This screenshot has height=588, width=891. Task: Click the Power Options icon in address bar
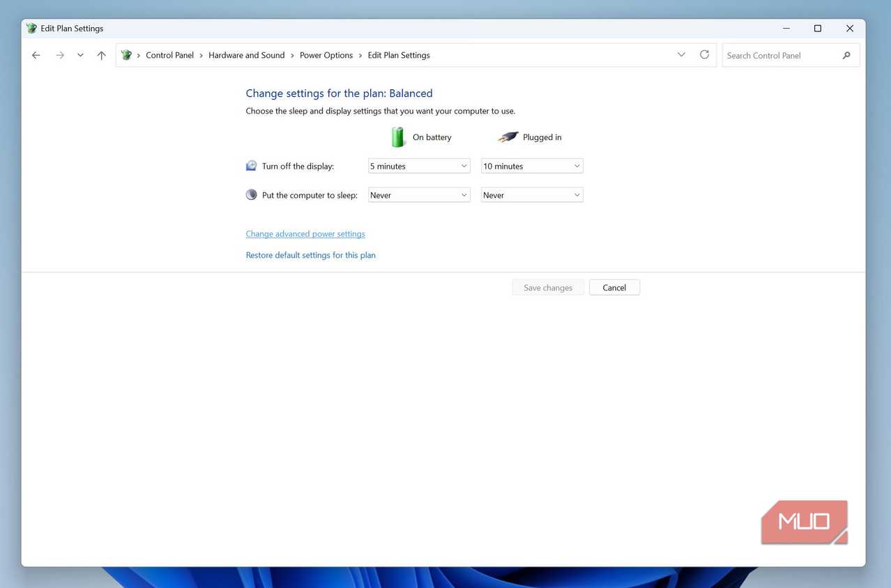(126, 55)
